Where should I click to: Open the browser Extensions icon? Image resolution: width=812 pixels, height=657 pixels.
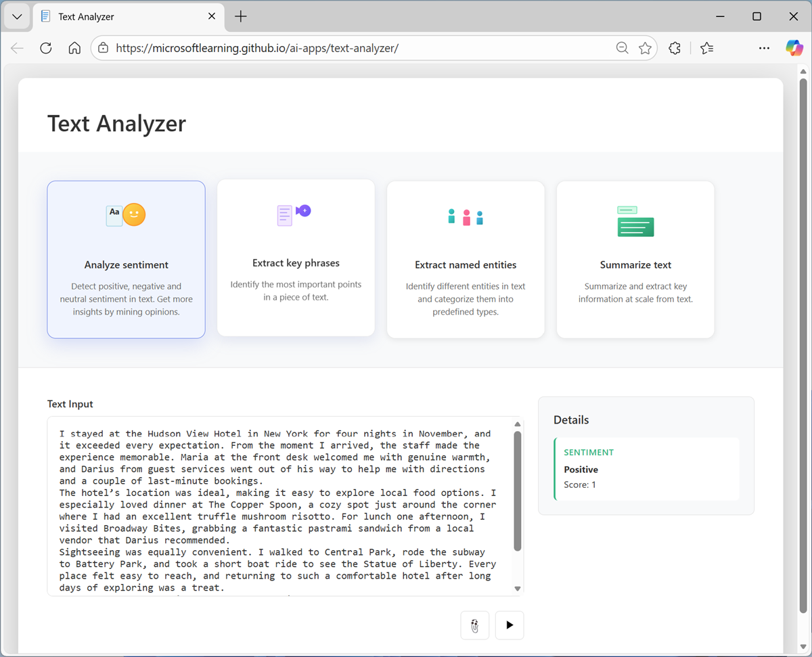(674, 47)
